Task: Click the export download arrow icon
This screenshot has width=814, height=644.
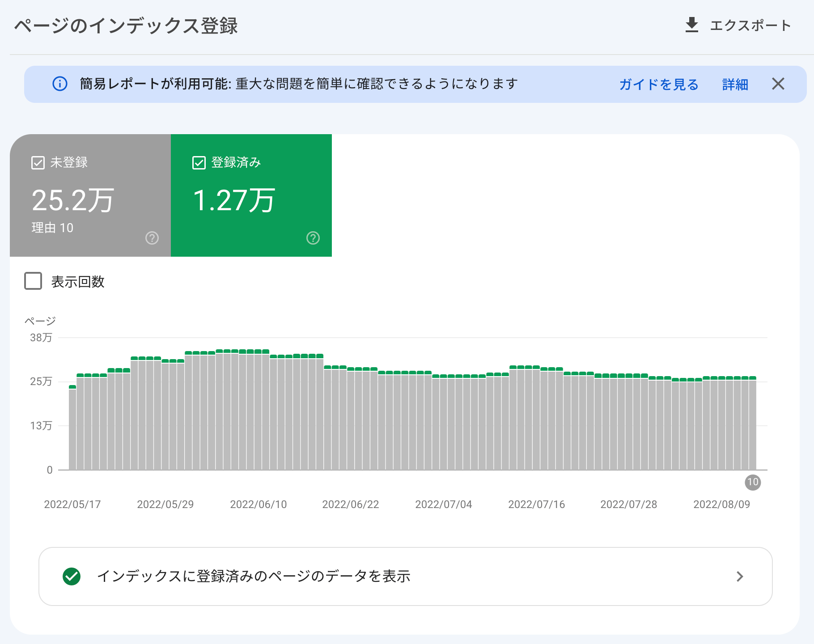Action: (x=691, y=25)
